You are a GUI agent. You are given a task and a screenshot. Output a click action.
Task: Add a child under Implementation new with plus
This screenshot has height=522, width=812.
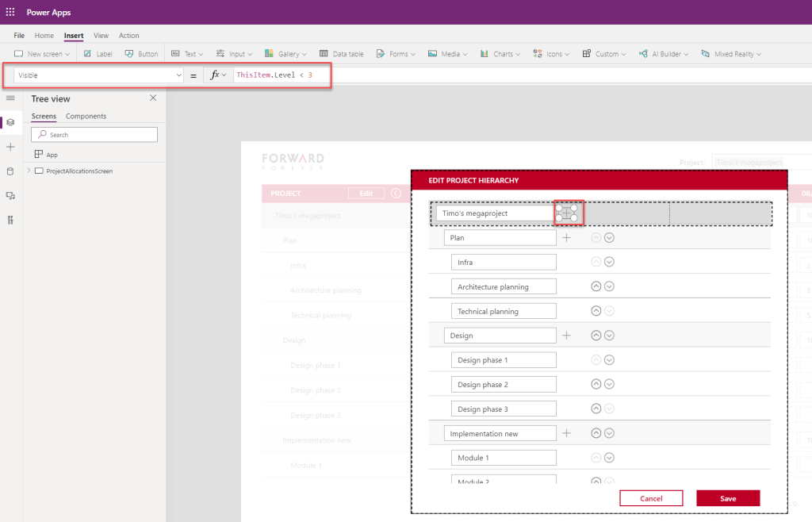pos(566,433)
